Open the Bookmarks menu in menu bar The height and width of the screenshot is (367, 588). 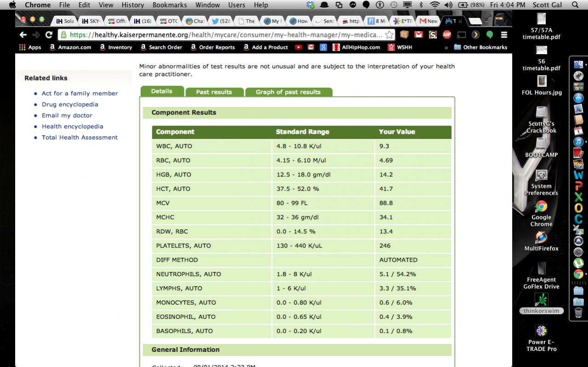tap(170, 5)
